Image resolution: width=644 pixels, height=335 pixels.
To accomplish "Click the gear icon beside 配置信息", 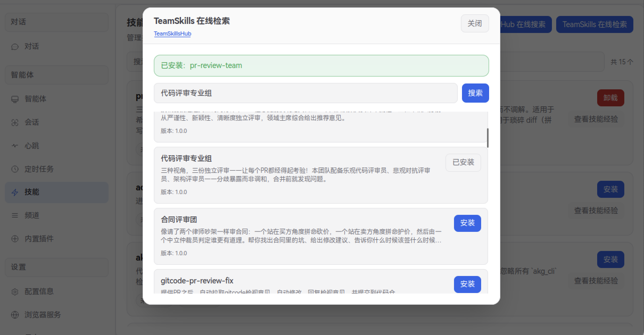I will point(15,292).
